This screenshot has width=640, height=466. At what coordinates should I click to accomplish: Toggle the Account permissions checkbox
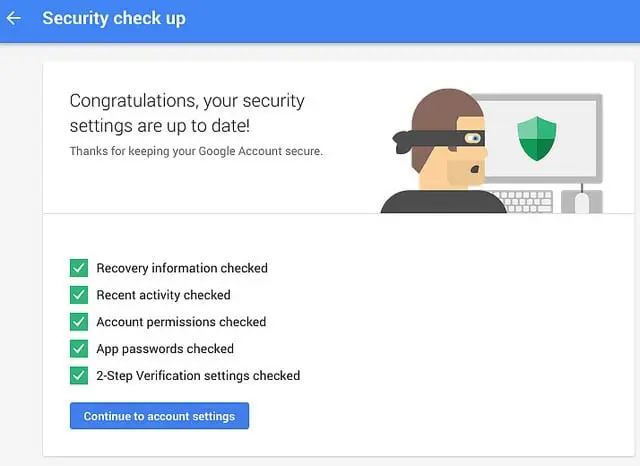click(x=79, y=322)
